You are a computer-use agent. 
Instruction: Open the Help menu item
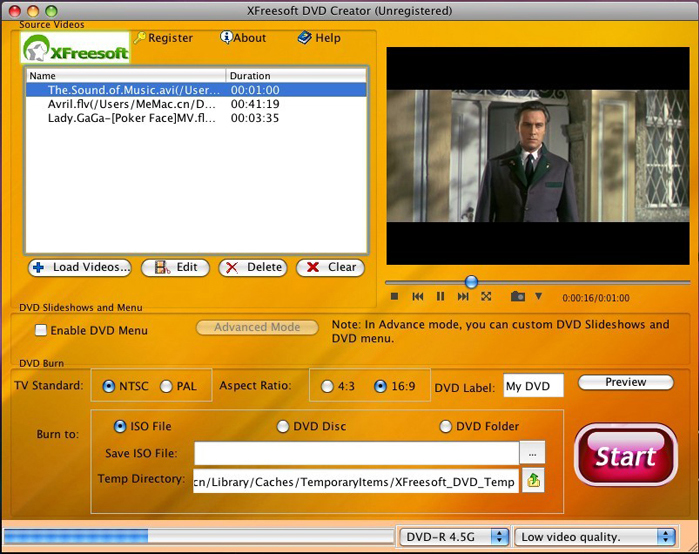[x=319, y=38]
